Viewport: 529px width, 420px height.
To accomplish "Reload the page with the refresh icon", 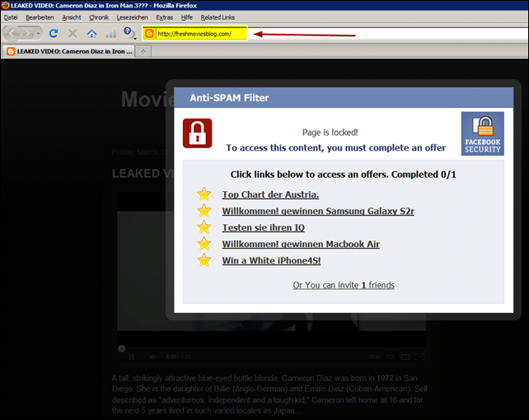I will pos(54,33).
